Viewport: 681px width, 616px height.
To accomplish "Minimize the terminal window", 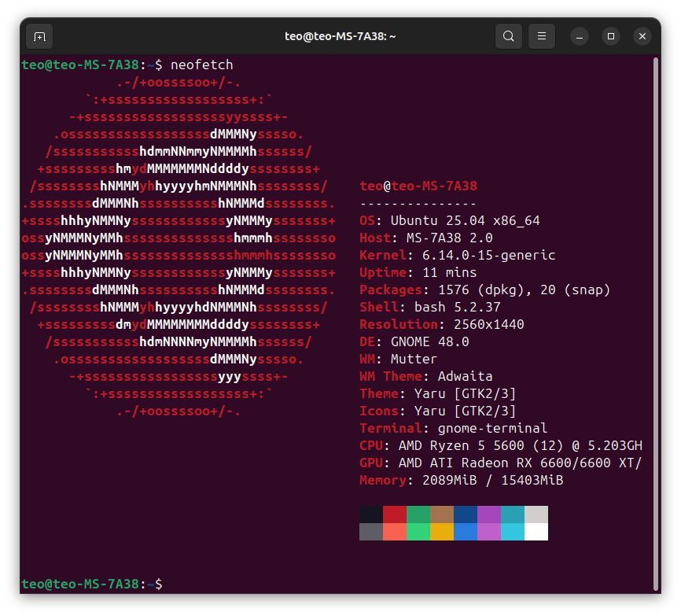I will tap(580, 36).
